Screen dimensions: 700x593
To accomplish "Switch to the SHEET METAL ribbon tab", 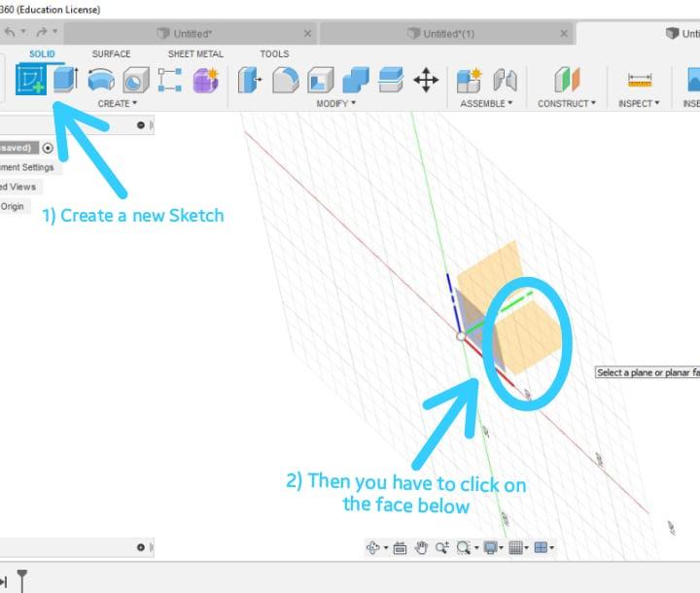I will point(195,54).
